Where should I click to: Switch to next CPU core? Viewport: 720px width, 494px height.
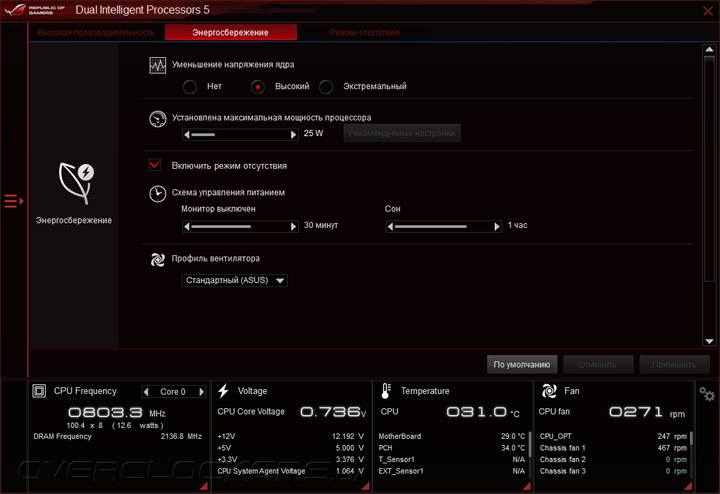(x=201, y=392)
